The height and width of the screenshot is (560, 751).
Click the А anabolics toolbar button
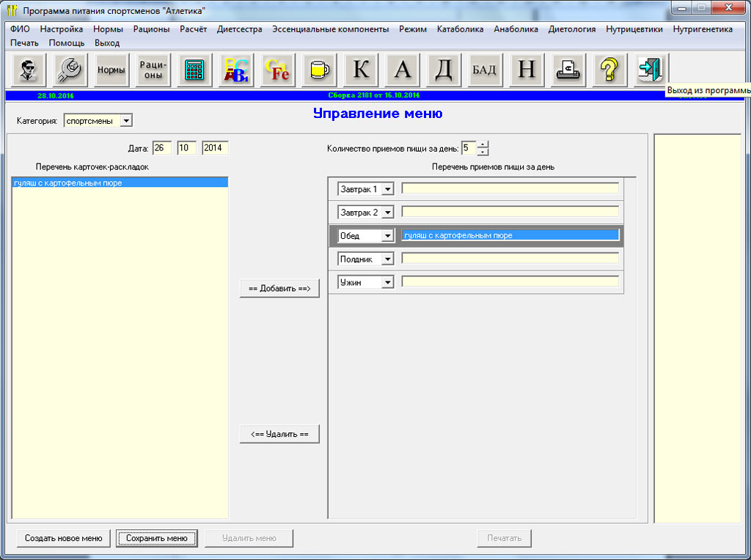coord(403,70)
